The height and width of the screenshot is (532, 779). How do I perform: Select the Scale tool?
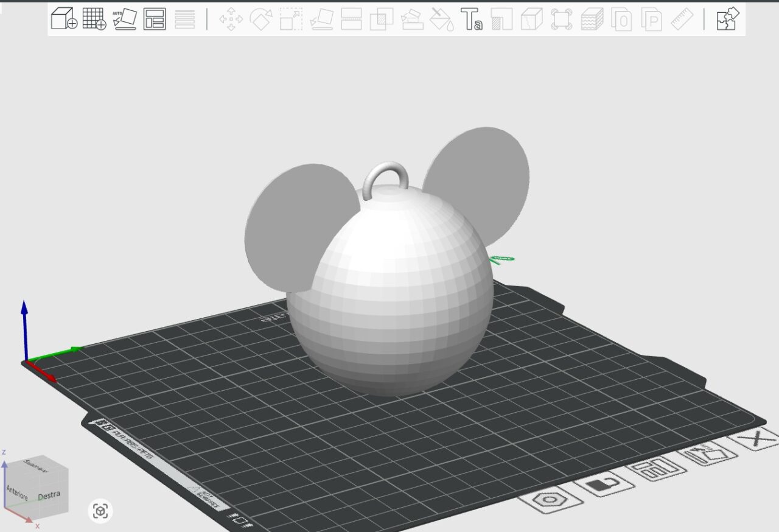(x=291, y=19)
